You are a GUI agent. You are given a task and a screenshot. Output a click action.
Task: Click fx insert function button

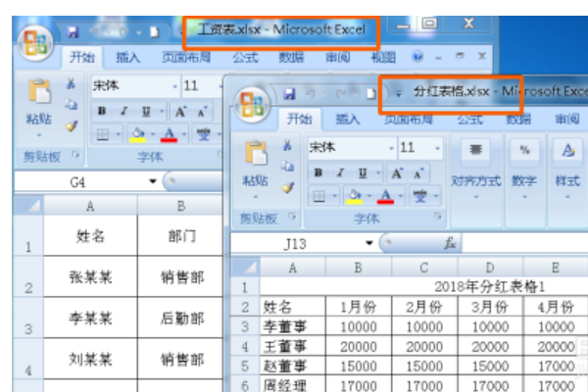[450, 244]
